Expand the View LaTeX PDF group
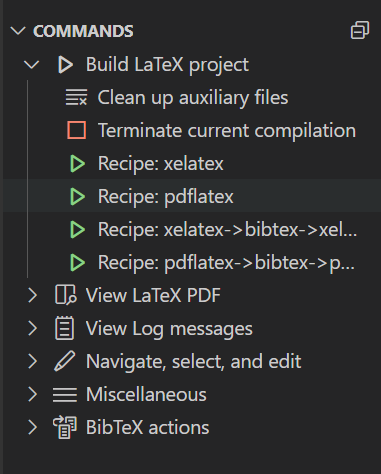The height and width of the screenshot is (474, 381). tap(33, 295)
